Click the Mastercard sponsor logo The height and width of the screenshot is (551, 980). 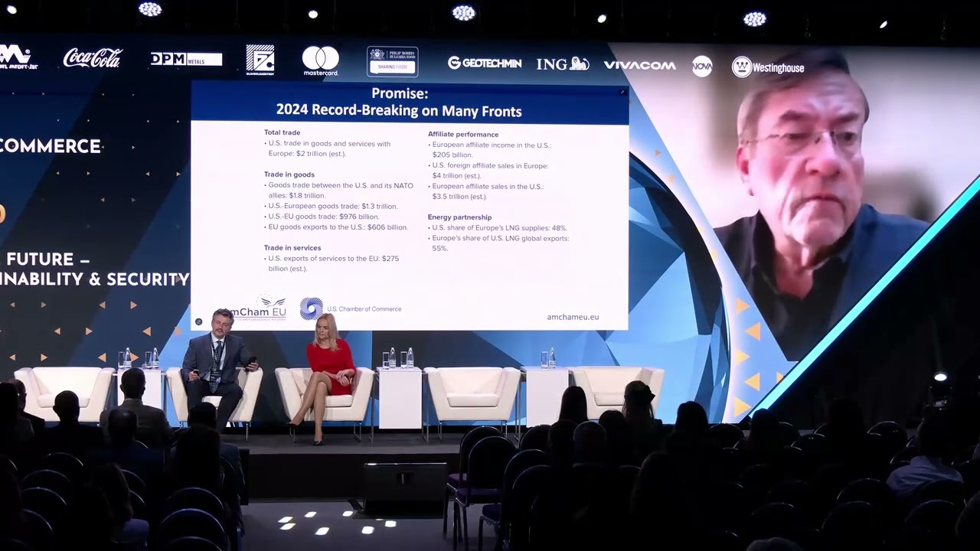[x=321, y=60]
